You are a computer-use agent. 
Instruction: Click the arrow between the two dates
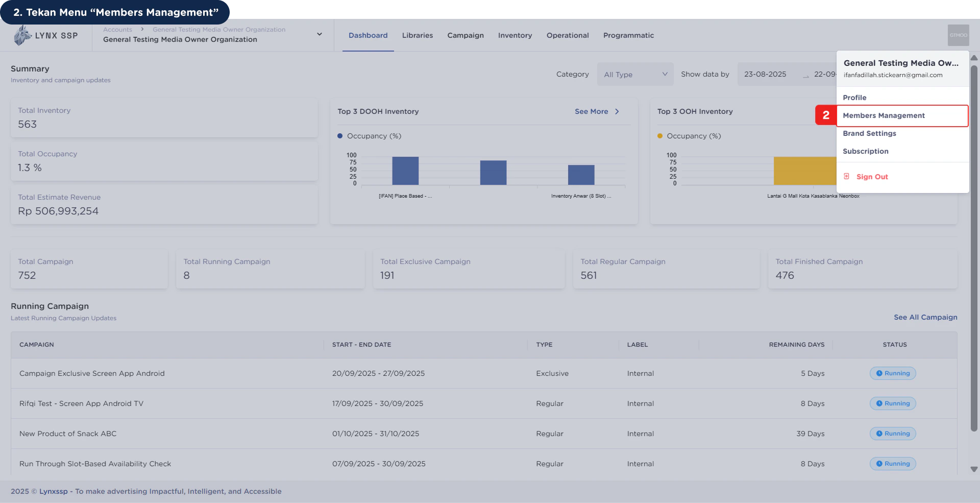(805, 77)
